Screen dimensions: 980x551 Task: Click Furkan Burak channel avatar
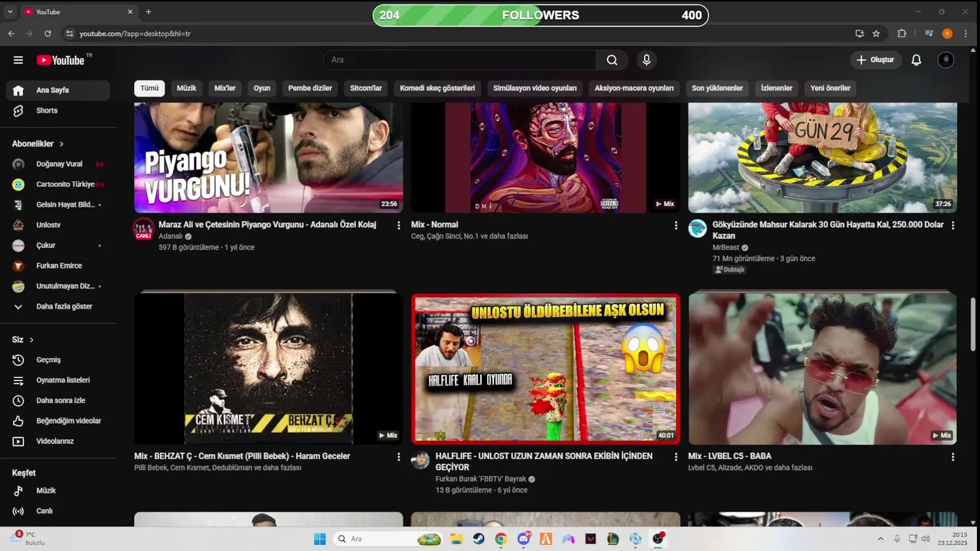click(420, 459)
